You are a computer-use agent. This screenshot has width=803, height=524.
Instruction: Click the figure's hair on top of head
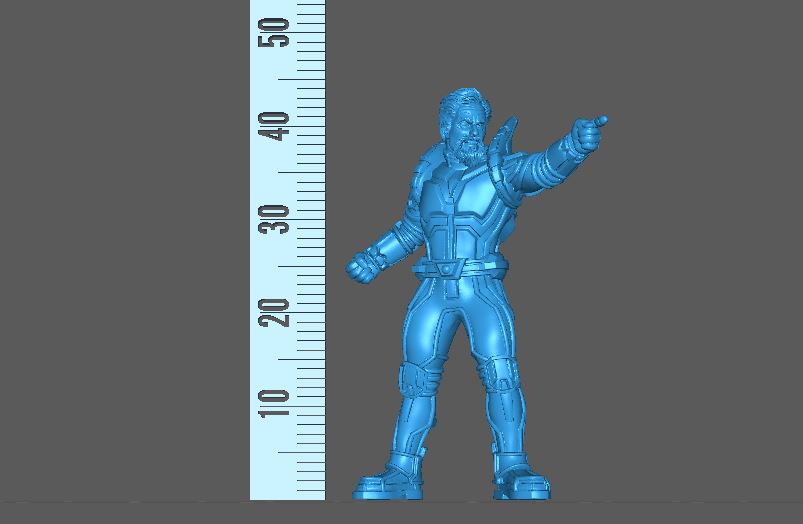[x=462, y=100]
